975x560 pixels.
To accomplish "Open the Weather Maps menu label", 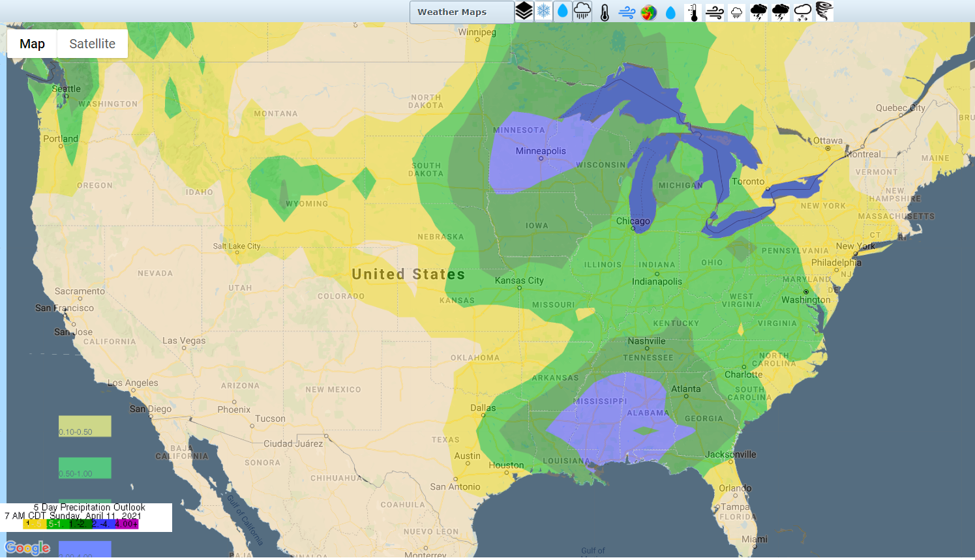I will [x=452, y=12].
